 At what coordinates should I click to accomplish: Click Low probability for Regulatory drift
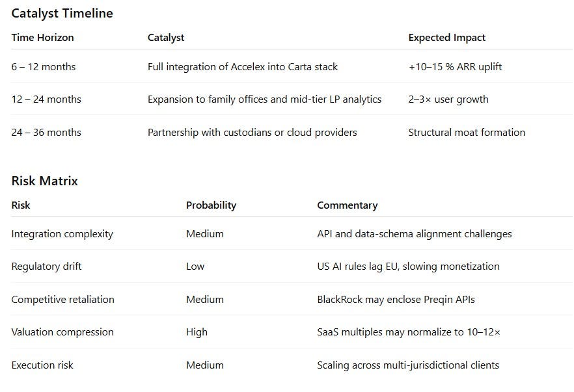195,267
